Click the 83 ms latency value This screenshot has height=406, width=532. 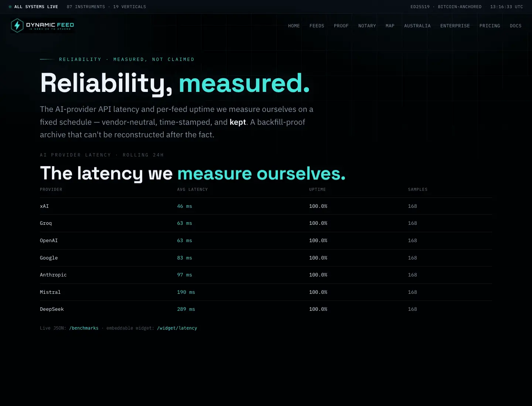point(184,258)
